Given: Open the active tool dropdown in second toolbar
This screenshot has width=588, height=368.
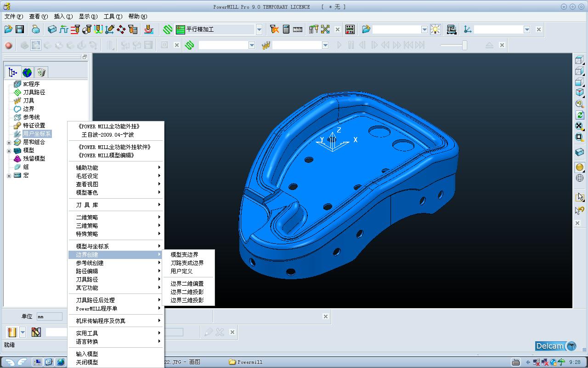Looking at the screenshot, I should [x=325, y=45].
